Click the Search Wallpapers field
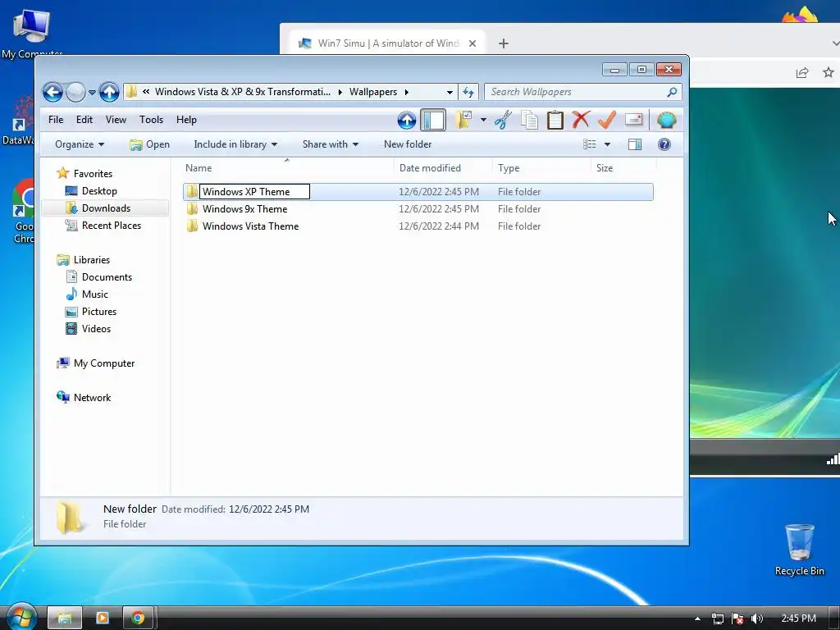This screenshot has height=630, width=840. coord(583,92)
